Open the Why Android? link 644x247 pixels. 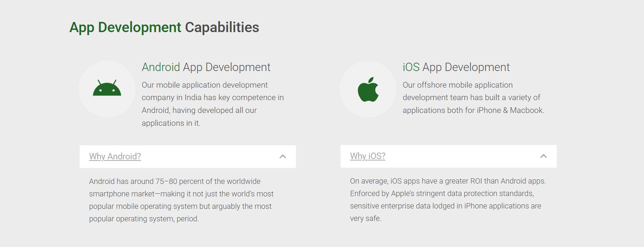tap(115, 156)
